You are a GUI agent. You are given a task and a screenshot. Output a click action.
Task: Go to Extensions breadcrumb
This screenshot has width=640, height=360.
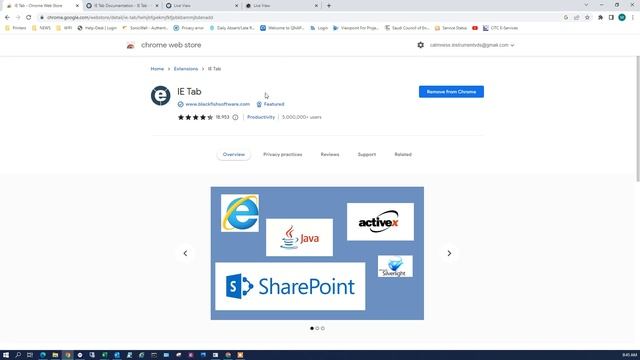click(x=186, y=69)
